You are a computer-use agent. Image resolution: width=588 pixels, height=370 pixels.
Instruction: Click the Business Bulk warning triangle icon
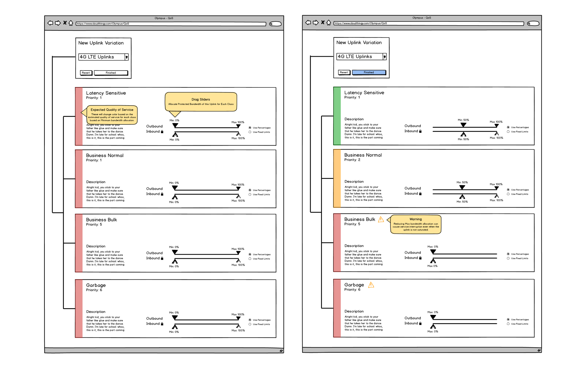tap(381, 219)
